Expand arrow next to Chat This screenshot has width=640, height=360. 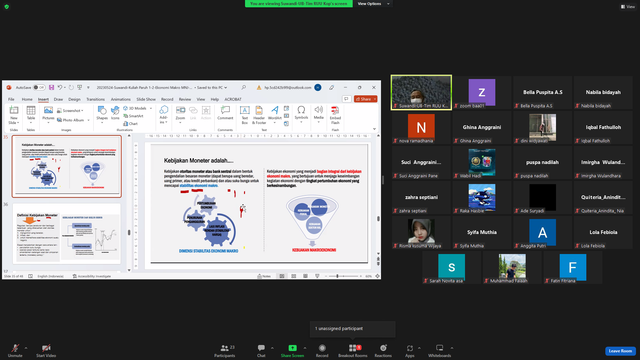point(272,348)
